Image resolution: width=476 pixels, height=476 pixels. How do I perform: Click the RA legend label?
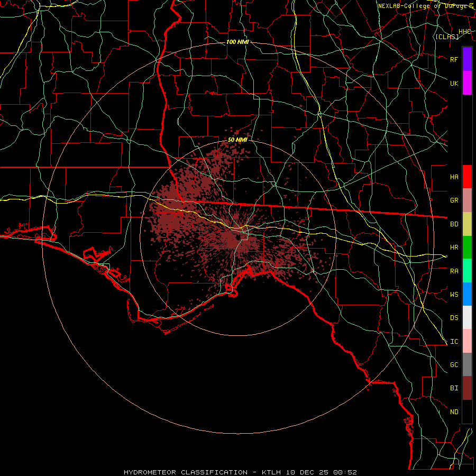pos(454,271)
